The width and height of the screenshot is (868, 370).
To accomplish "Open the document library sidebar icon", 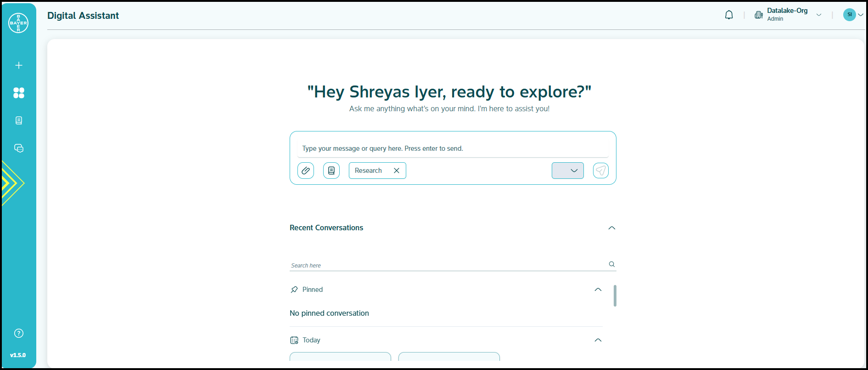I will pyautogui.click(x=19, y=120).
